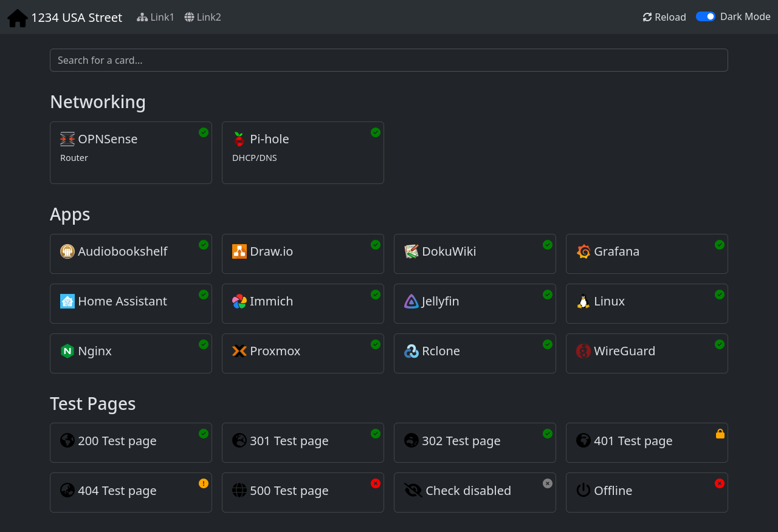This screenshot has height=532, width=778.
Task: Click the Test Pages section heading
Action: (x=93, y=404)
